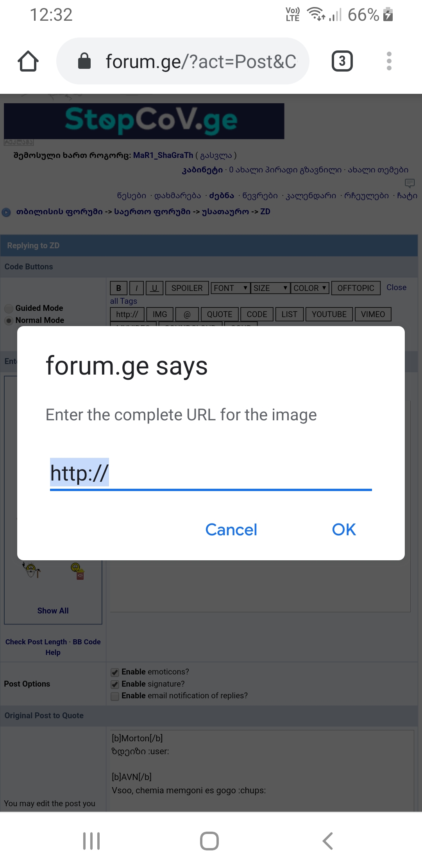The image size is (422, 868).
Task: Cancel the image URL prompt
Action: (231, 530)
